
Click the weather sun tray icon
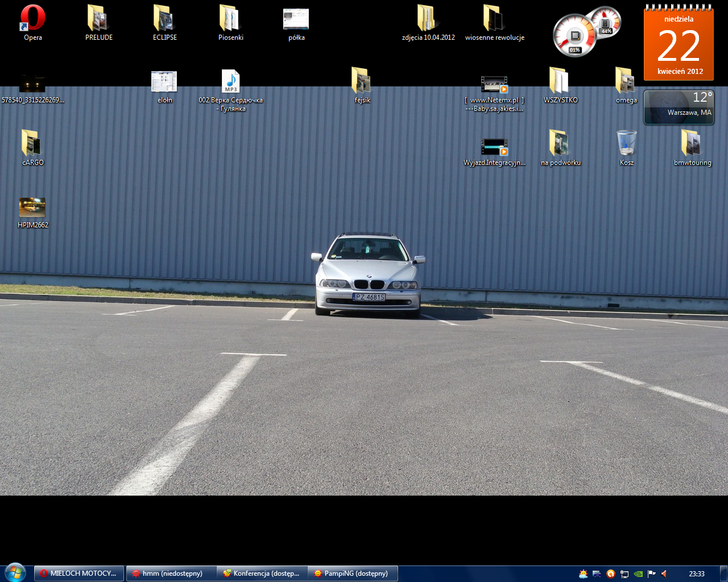tap(583, 573)
